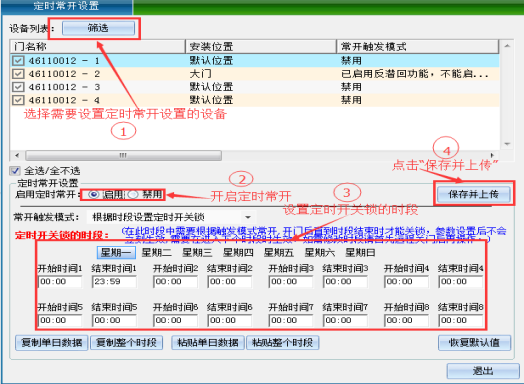The width and height of the screenshot is (524, 384).
Task: Switch to 星期日 tab
Action: pos(360,253)
